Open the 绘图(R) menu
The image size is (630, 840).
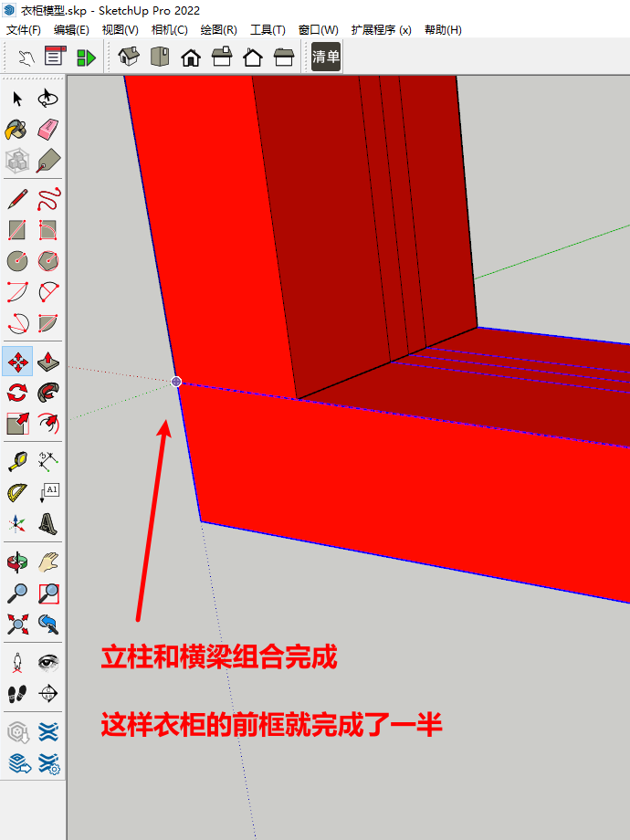click(218, 30)
